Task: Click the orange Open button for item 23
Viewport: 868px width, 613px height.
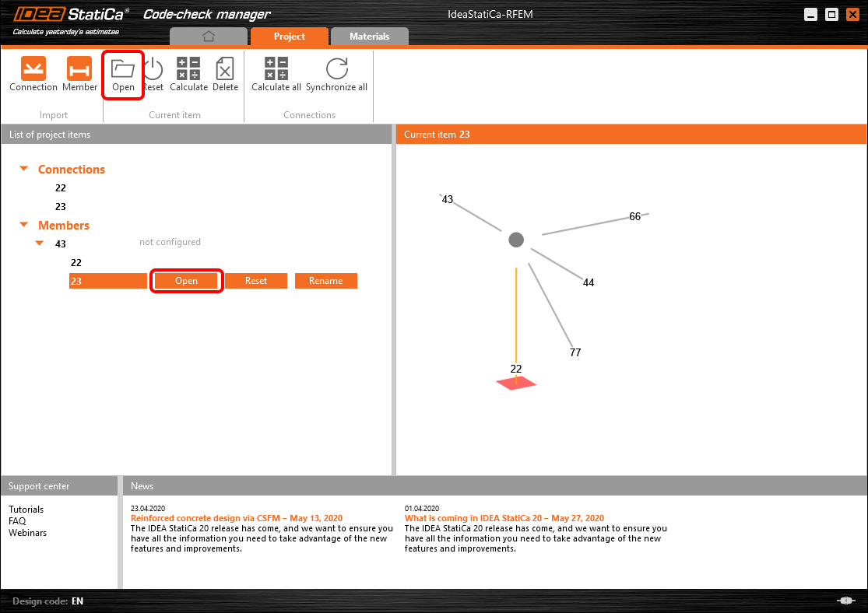Action: [186, 281]
